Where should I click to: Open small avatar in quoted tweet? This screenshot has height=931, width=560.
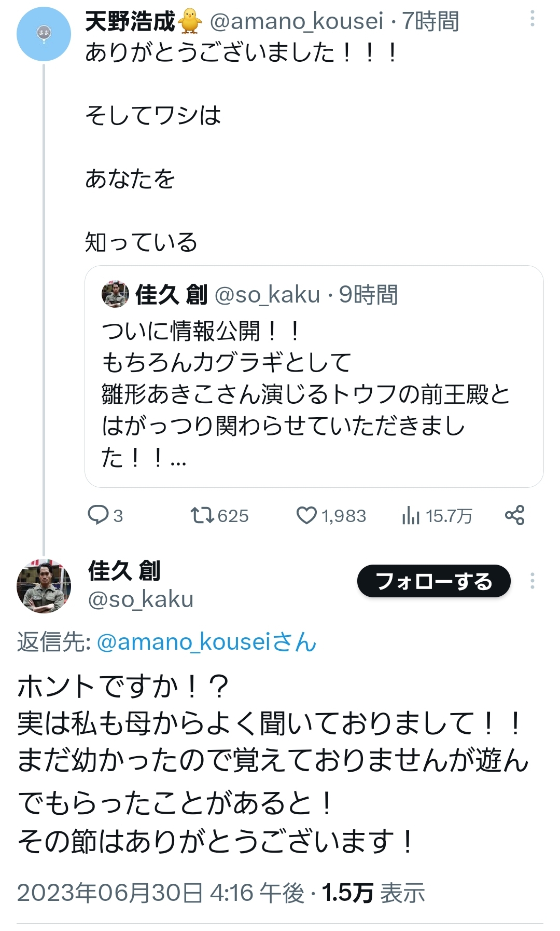click(115, 294)
